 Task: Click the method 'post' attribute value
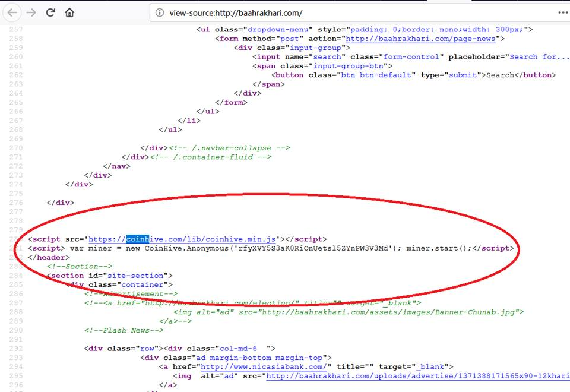pos(289,39)
